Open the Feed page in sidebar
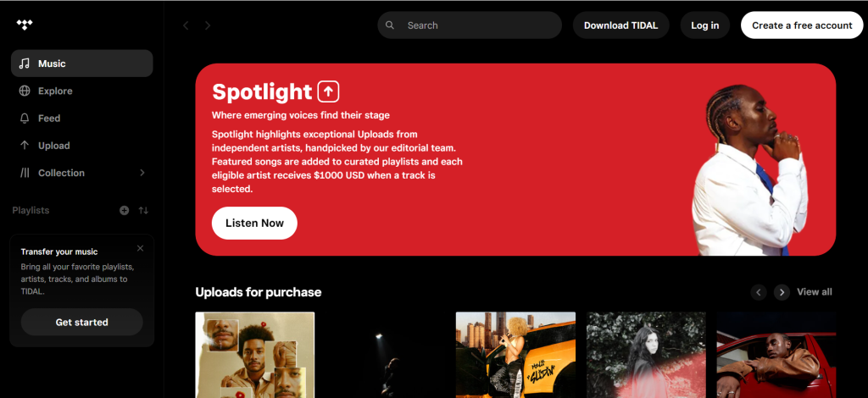 [49, 118]
